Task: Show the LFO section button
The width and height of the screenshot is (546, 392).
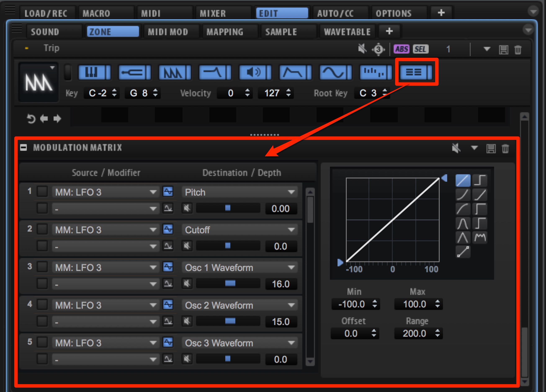Action: (336, 72)
